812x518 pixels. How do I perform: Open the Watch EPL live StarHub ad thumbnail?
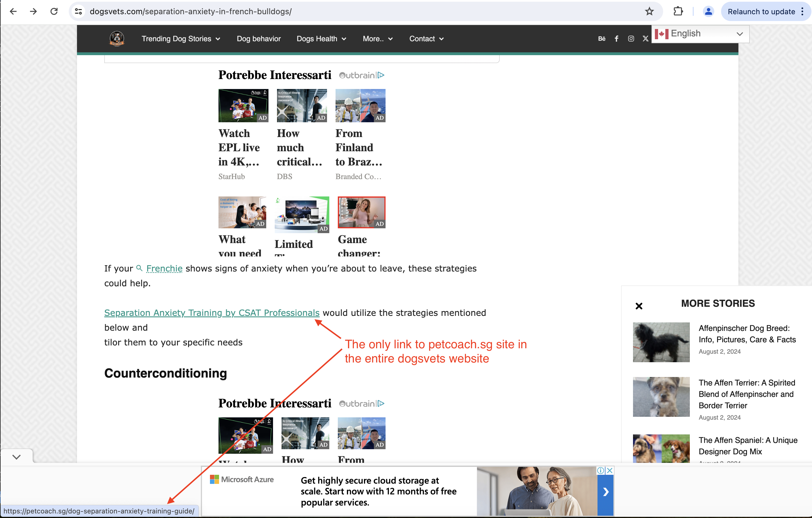(243, 105)
